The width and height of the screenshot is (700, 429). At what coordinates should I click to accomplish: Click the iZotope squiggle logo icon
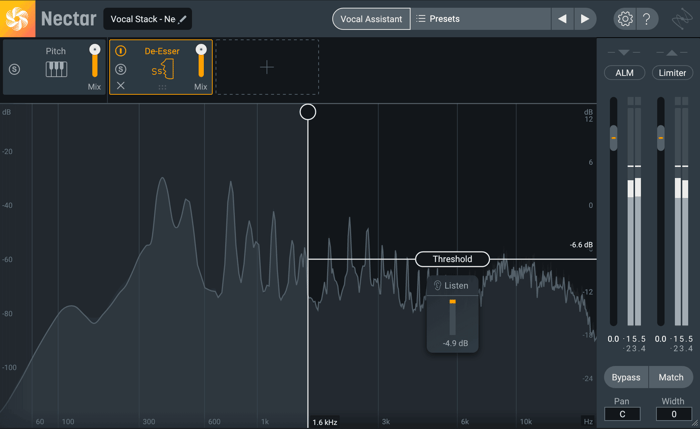[682, 19]
